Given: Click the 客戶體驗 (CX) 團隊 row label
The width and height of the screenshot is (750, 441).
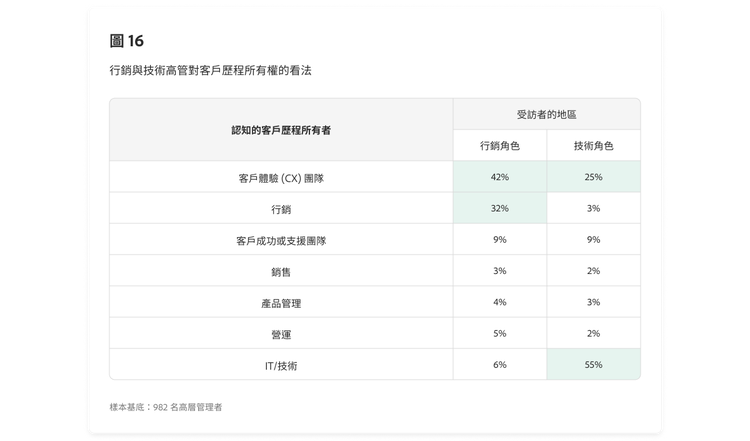Looking at the screenshot, I should (x=280, y=177).
